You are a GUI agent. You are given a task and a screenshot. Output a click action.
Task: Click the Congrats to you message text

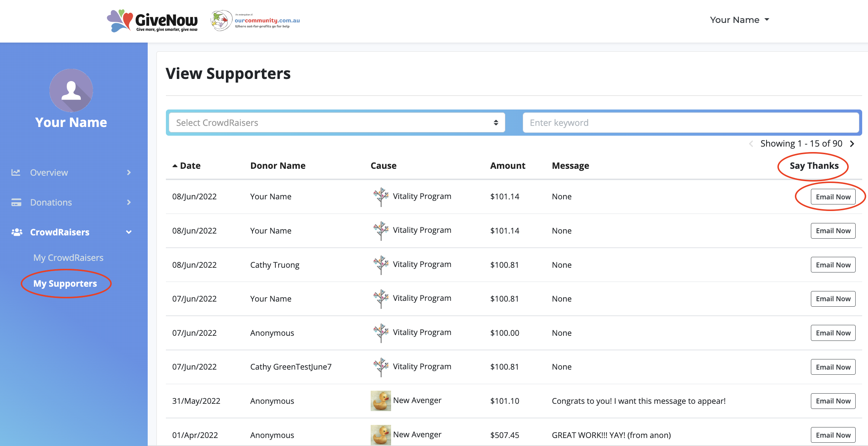(638, 401)
